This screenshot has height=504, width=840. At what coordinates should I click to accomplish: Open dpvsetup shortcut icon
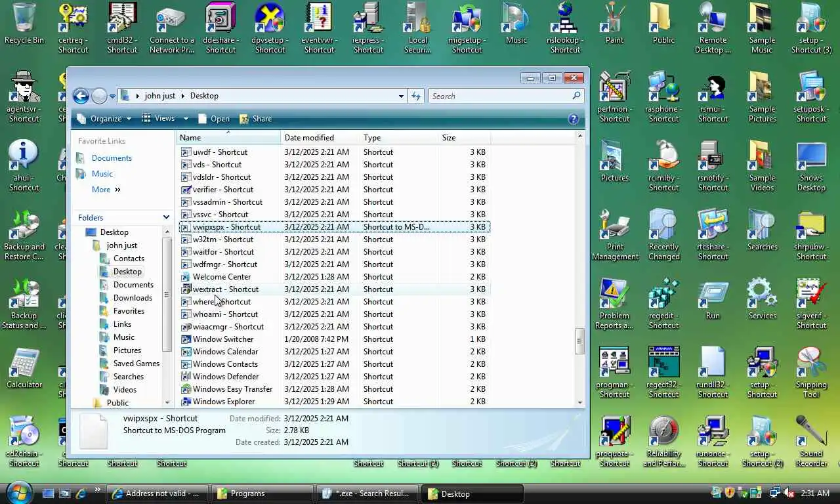tap(270, 28)
